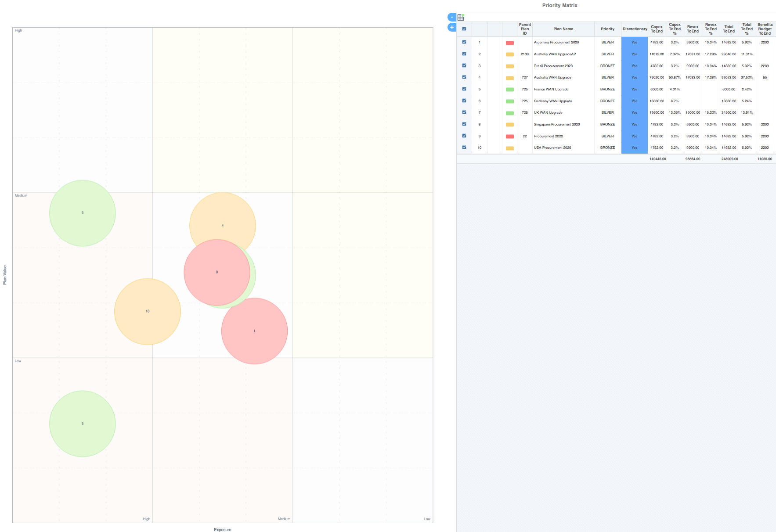Click the Benefits total '11055.00'

click(x=765, y=159)
